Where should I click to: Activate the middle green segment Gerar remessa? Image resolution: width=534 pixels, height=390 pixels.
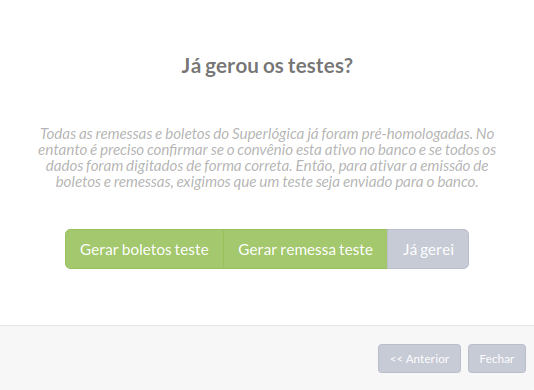(305, 249)
